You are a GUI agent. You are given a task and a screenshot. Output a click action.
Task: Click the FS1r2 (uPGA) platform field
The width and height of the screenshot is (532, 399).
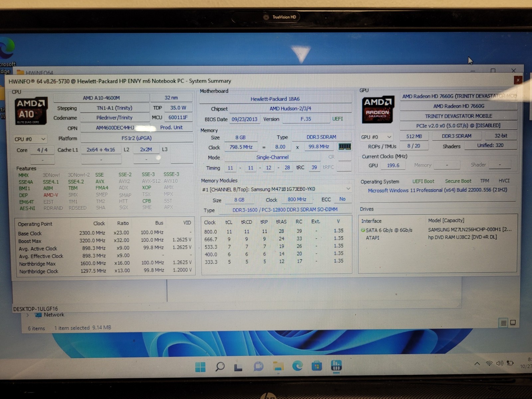tap(137, 138)
